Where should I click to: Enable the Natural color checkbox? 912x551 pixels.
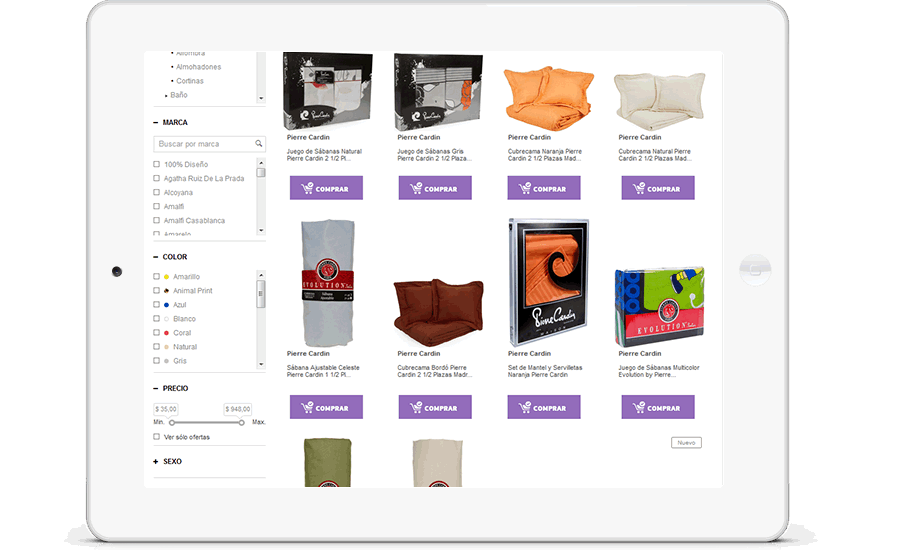(156, 346)
